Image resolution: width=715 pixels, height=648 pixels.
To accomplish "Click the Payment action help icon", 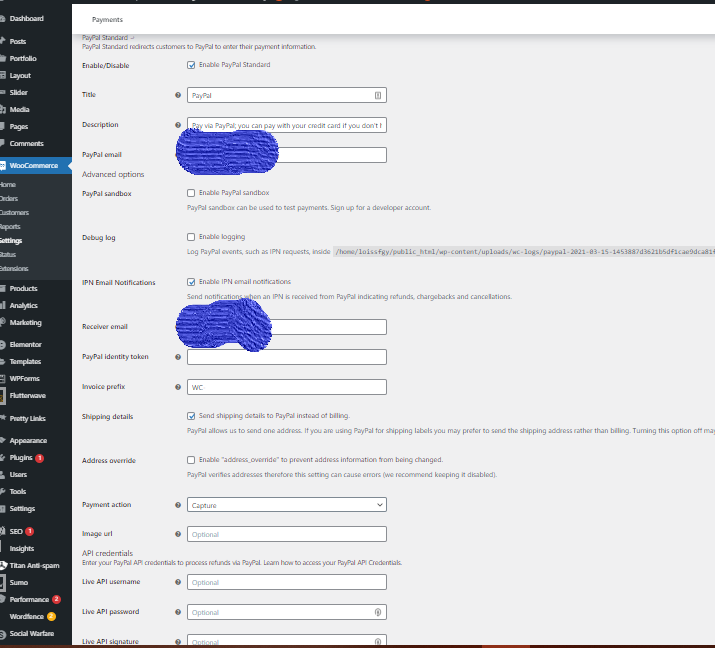I will (178, 505).
